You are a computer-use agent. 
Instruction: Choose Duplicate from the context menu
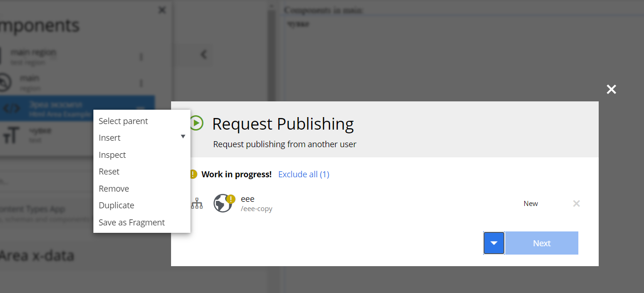117,205
